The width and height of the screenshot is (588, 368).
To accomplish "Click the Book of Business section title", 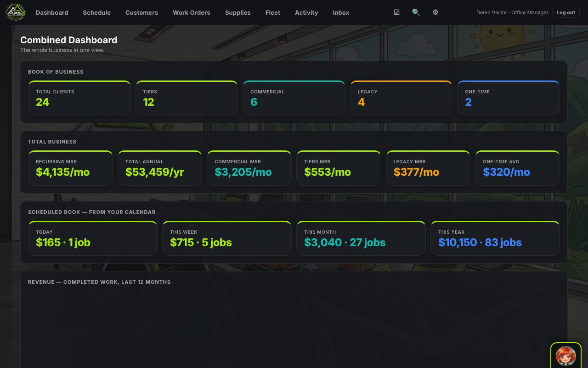I will [x=56, y=72].
